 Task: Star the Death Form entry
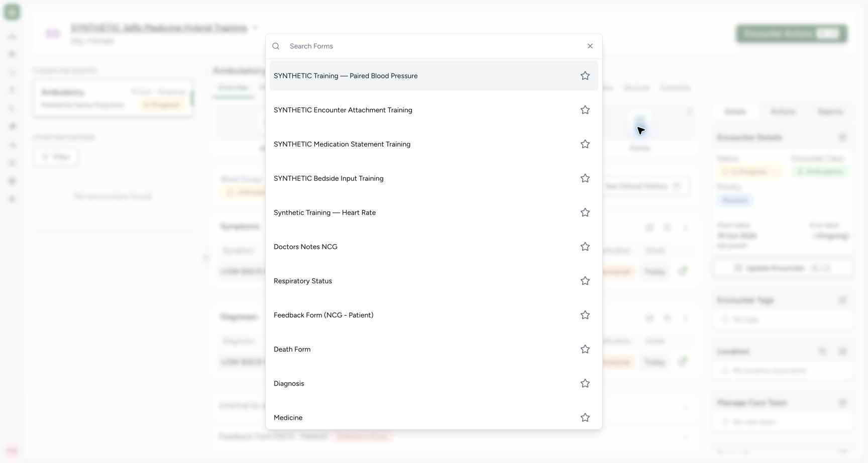pos(585,349)
